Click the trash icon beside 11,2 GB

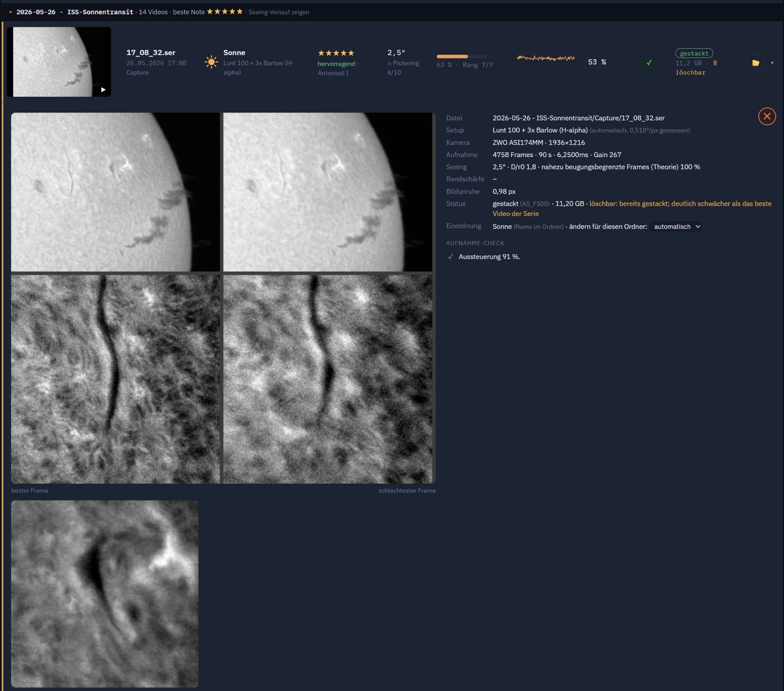[715, 63]
